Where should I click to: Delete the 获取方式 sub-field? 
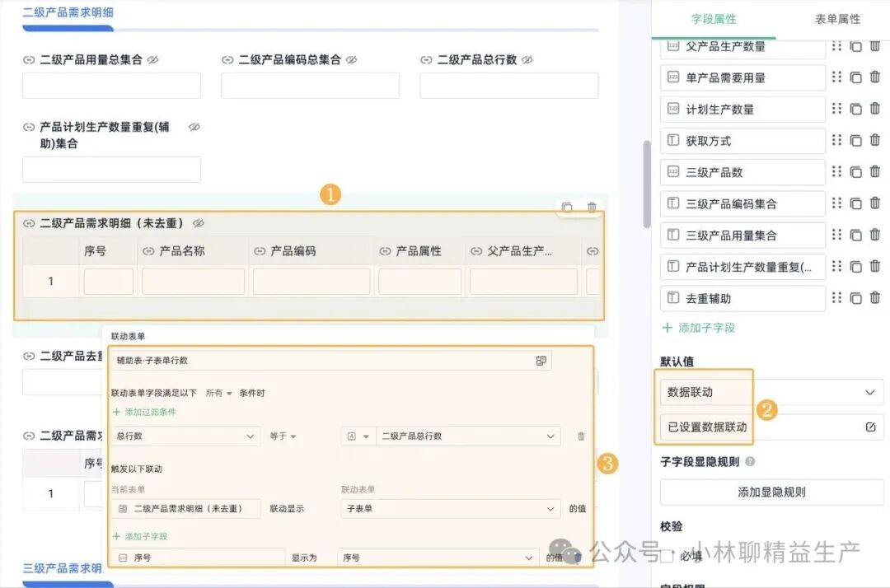tap(874, 140)
